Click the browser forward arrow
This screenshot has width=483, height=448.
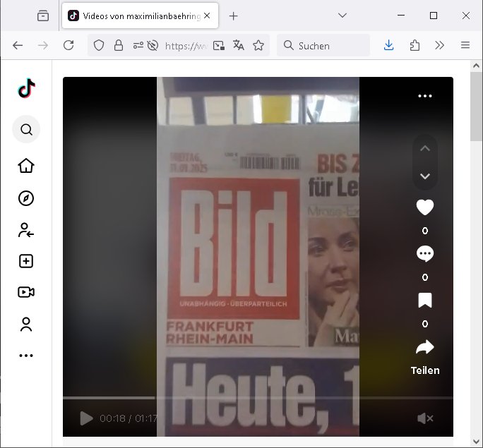(x=43, y=46)
